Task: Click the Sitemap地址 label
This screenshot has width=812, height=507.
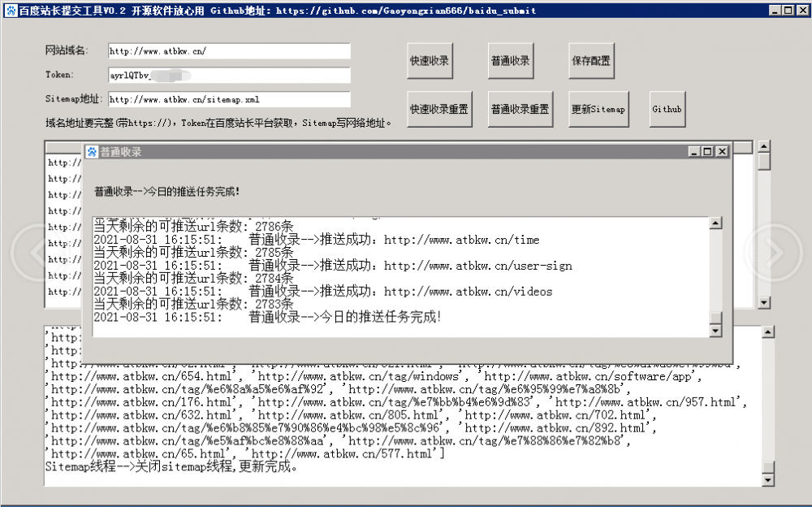Action: [x=74, y=98]
